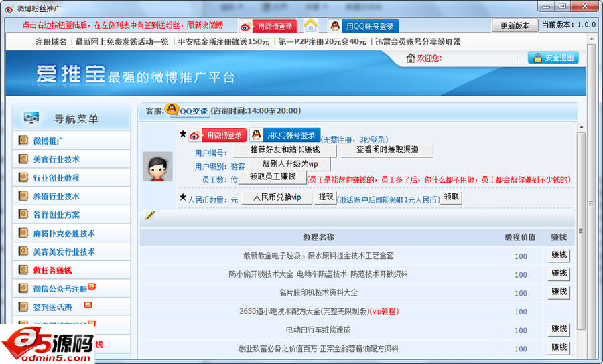Screen dimensions: 603x364
Task: Click book icon beside 做任务赚钱
Action: [x=23, y=270]
